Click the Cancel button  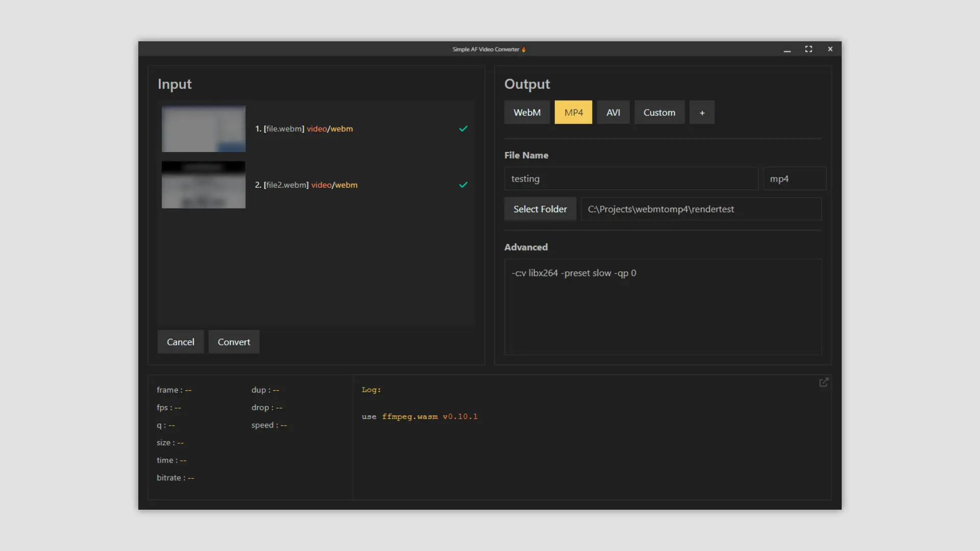click(180, 342)
